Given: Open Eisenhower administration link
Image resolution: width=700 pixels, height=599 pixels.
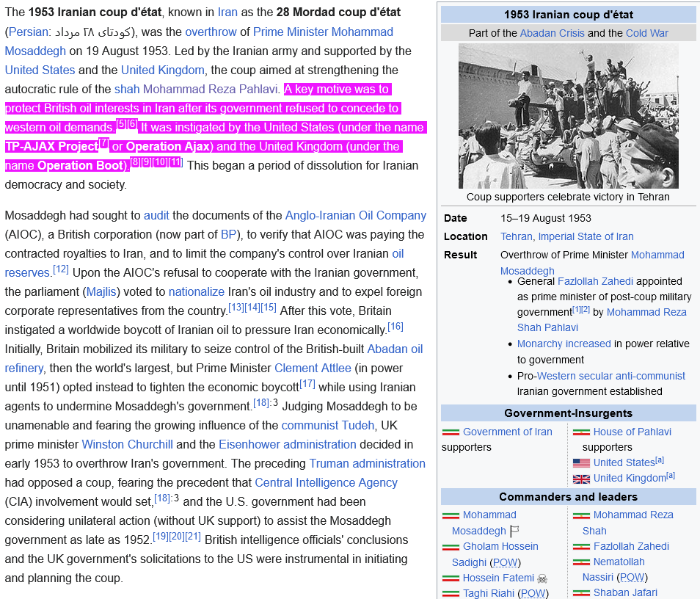Looking at the screenshot, I should [288, 445].
